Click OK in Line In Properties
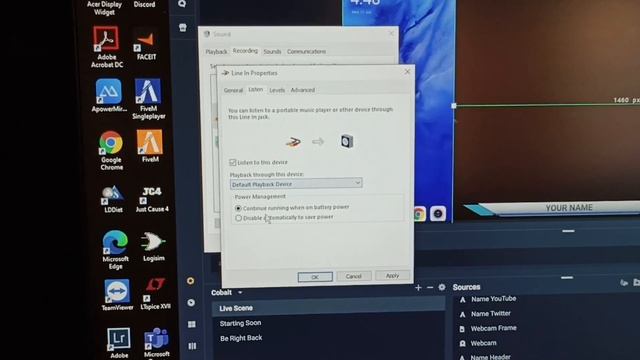640x360 pixels. [315, 277]
